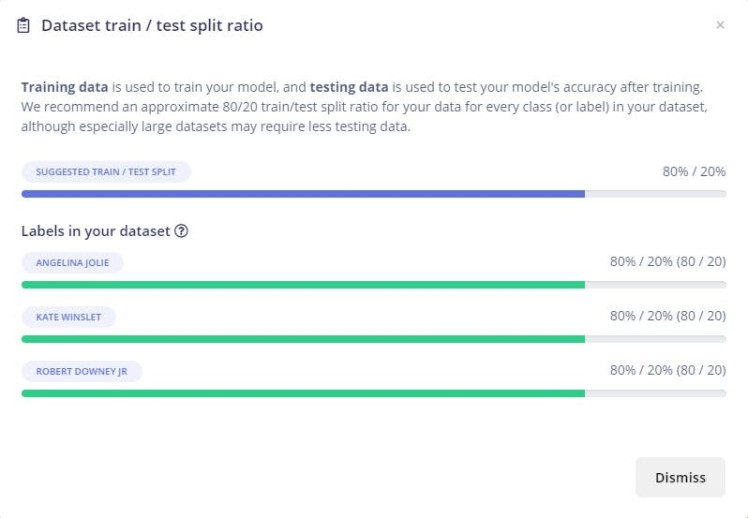748x518 pixels.
Task: Click the Angelina Jolie label tag
Action: tap(72, 263)
